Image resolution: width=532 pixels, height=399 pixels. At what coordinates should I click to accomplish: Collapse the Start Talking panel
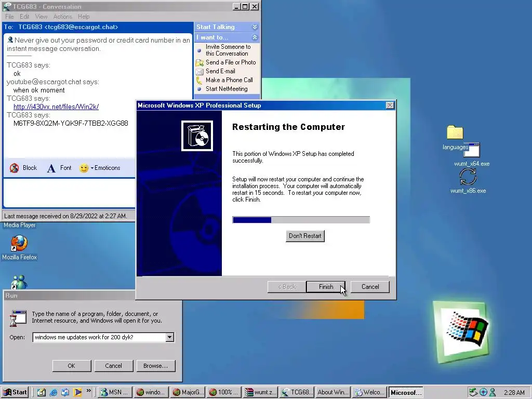(x=255, y=27)
